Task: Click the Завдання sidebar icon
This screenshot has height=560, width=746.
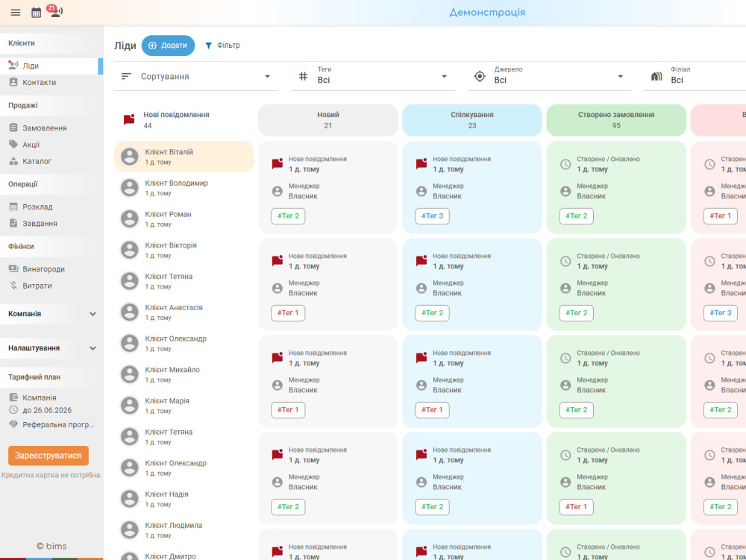Action: coord(13,223)
